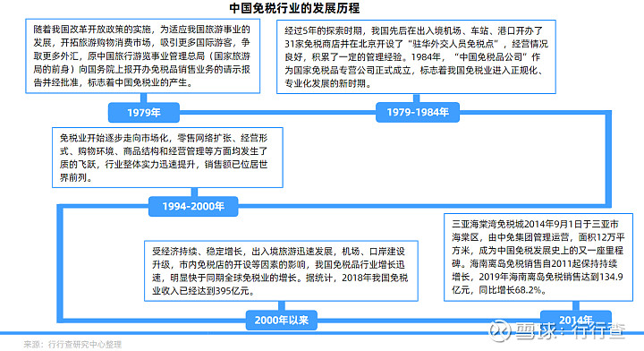Screen dimensions: 644x351
Task: Click the connector stem above the 1979-1984年 label
Action: 417,98
